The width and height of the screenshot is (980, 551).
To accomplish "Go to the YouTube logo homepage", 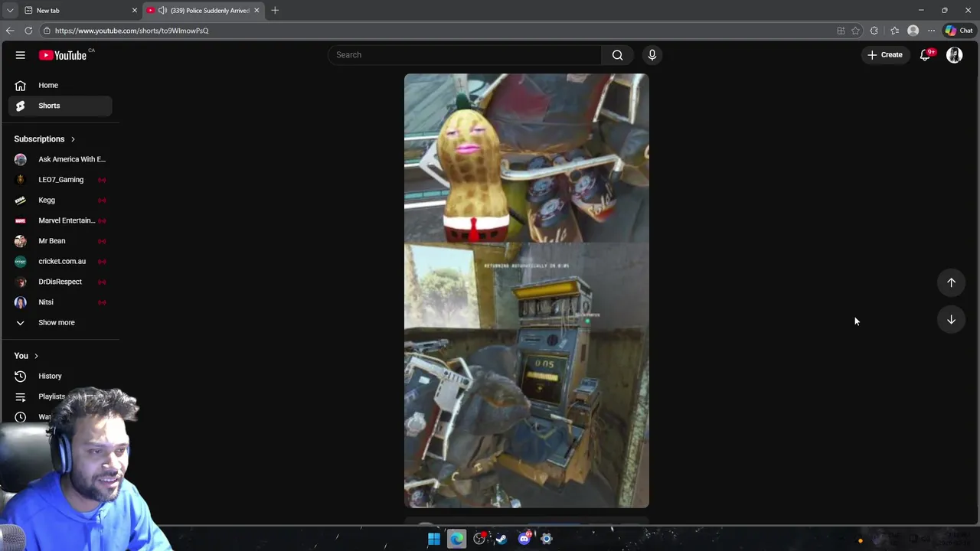I will click(x=63, y=55).
